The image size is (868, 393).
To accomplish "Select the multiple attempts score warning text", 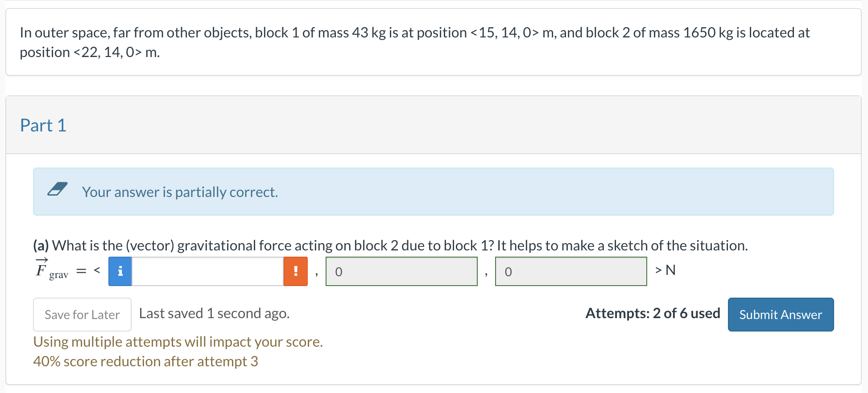I will (x=178, y=342).
